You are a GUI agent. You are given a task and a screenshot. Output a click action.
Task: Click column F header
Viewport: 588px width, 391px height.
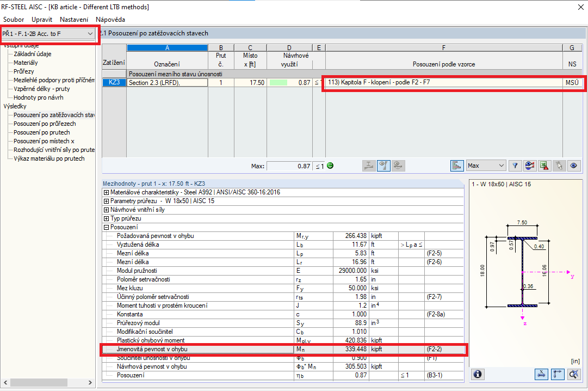click(444, 48)
